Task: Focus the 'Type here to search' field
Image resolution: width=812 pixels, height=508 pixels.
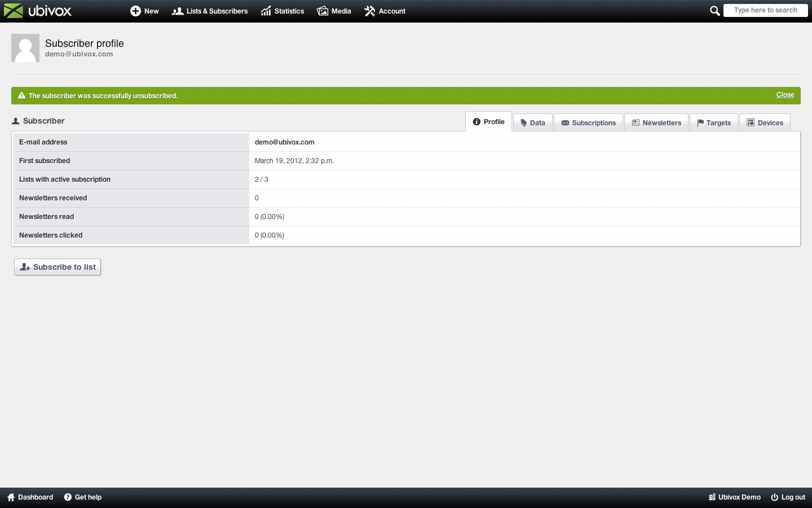Action: (x=765, y=10)
